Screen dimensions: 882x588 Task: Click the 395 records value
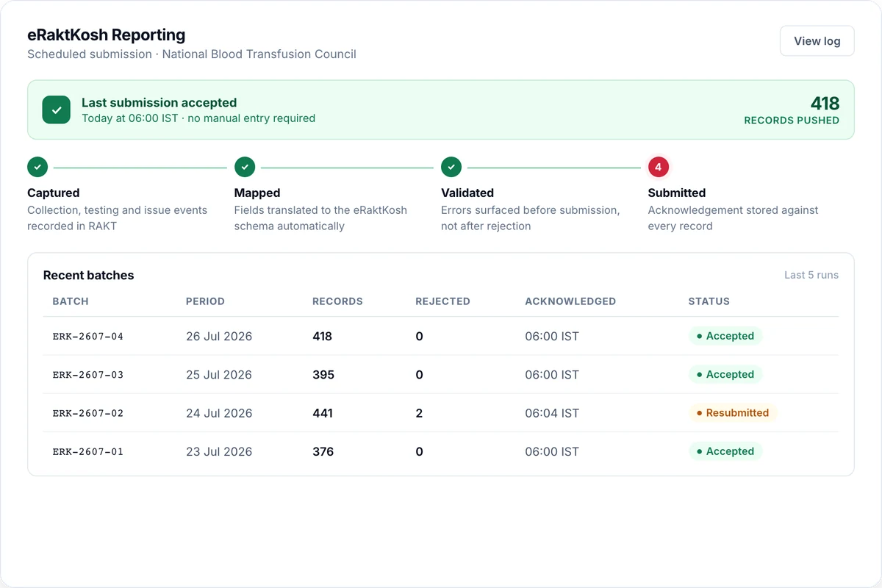pyautogui.click(x=323, y=375)
